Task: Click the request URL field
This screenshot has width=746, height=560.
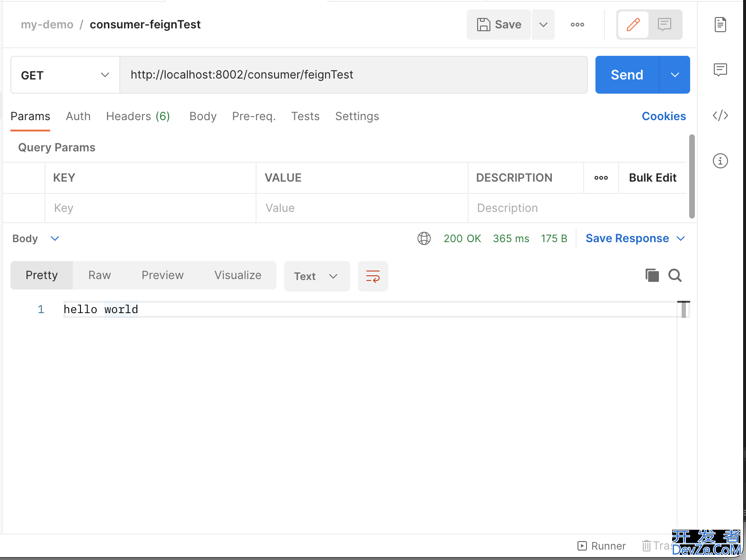Action: coord(354,75)
